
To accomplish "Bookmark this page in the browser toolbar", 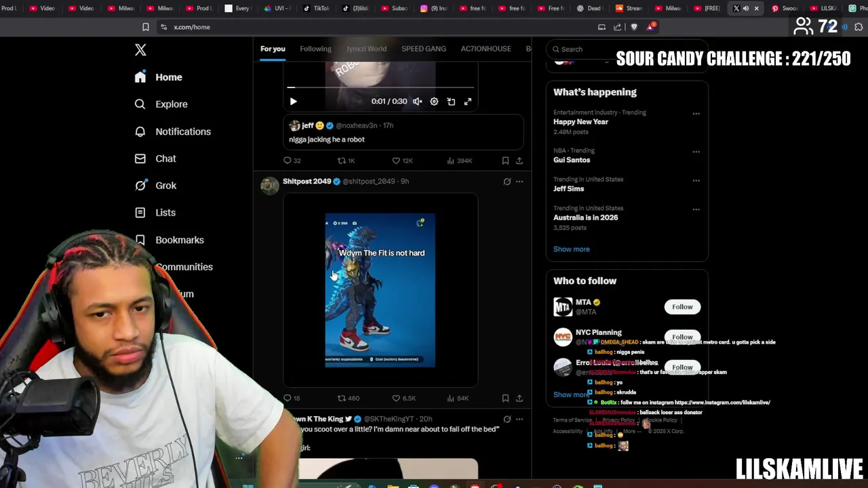I will (145, 27).
